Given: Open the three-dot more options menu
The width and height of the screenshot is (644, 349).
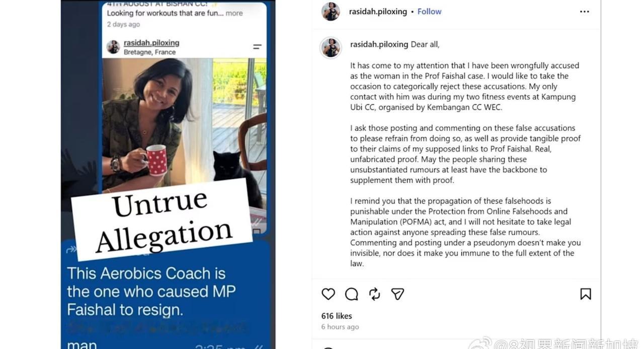Looking at the screenshot, I should click(x=584, y=12).
